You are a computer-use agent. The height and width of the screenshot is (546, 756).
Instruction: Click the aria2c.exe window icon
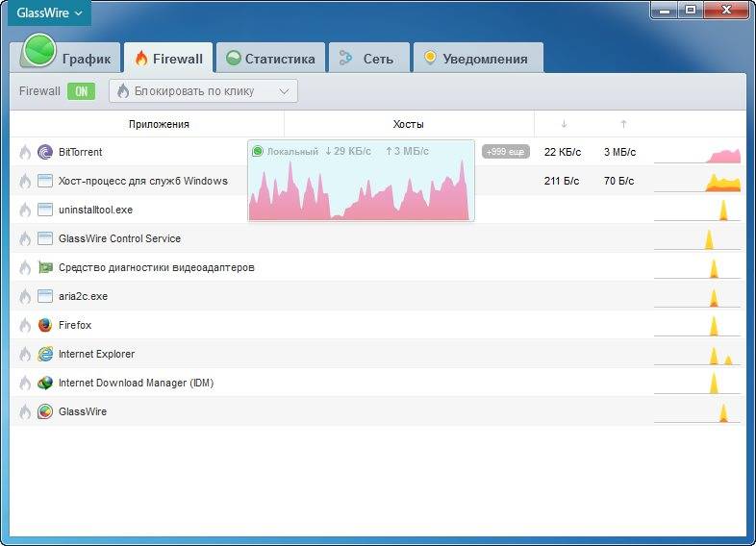(x=45, y=296)
